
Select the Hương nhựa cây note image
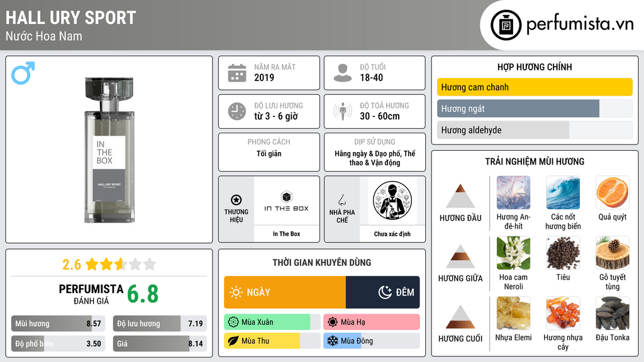click(x=563, y=314)
